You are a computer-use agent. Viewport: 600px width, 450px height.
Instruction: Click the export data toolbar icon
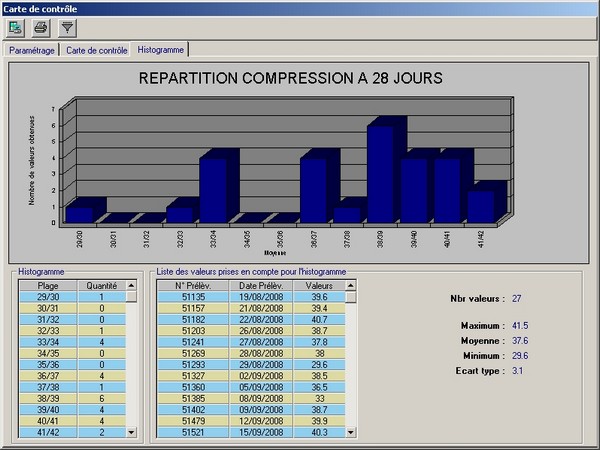click(16, 28)
